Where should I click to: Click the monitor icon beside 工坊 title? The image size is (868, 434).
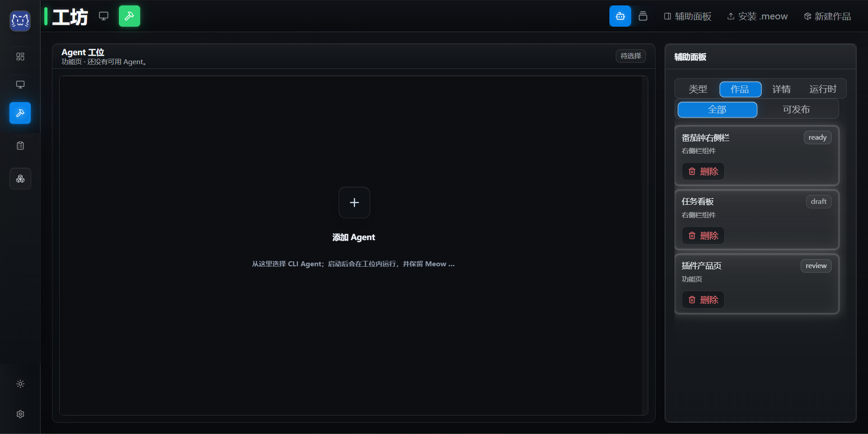[x=104, y=16]
